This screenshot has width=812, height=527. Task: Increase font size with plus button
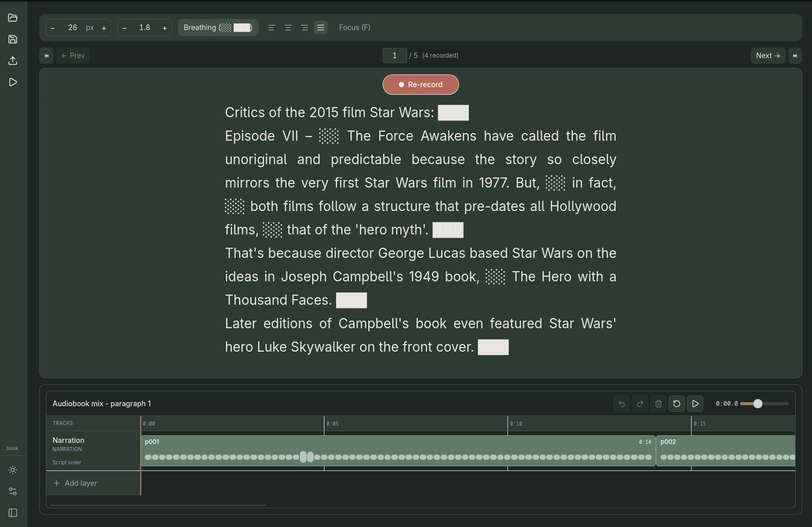(104, 28)
